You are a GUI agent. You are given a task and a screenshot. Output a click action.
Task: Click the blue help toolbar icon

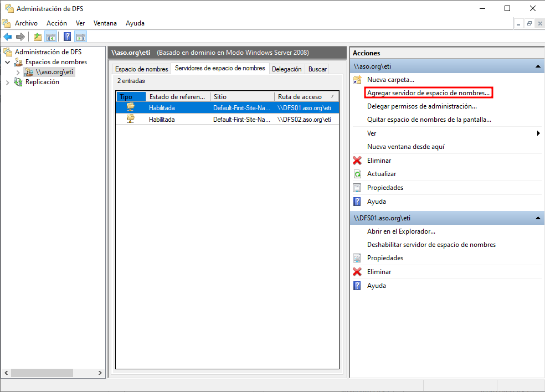(67, 37)
